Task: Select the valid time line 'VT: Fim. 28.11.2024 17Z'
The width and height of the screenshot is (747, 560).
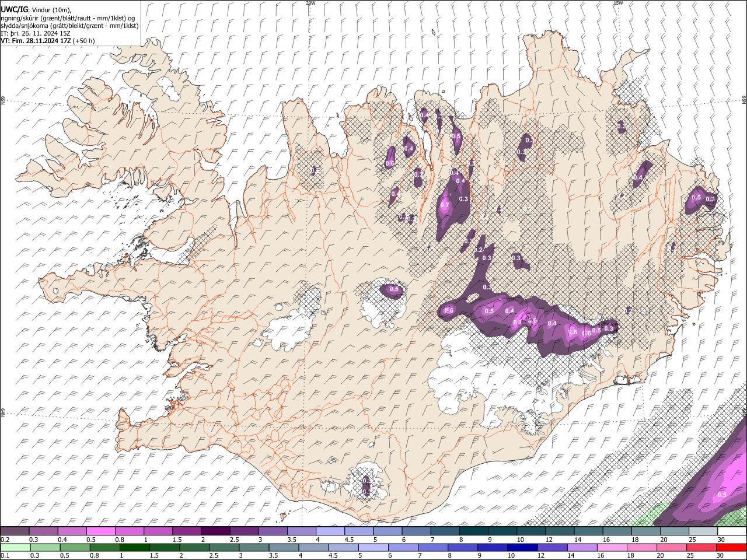Action: click(x=36, y=41)
